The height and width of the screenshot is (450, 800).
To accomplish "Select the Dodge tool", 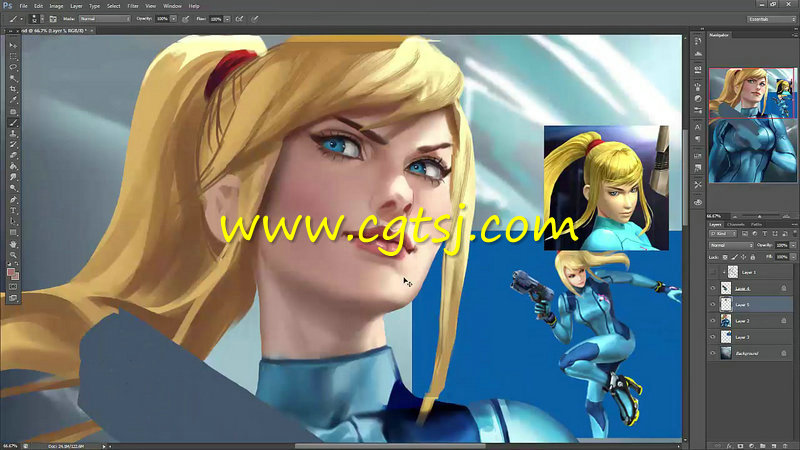I will click(13, 188).
